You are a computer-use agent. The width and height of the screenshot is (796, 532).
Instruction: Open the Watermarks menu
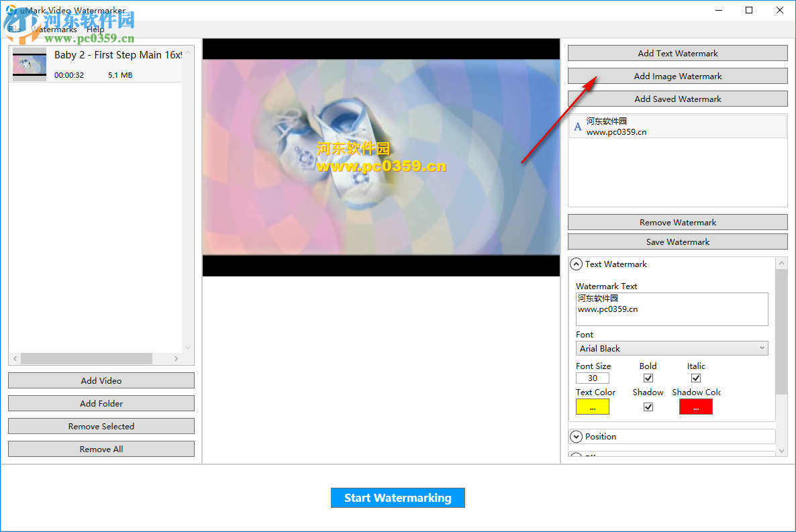point(54,29)
